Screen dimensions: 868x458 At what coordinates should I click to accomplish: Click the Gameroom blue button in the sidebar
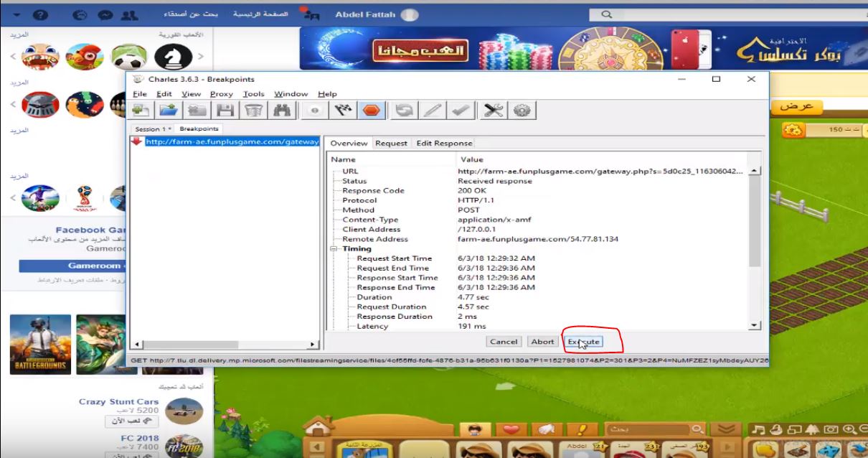(x=72, y=266)
